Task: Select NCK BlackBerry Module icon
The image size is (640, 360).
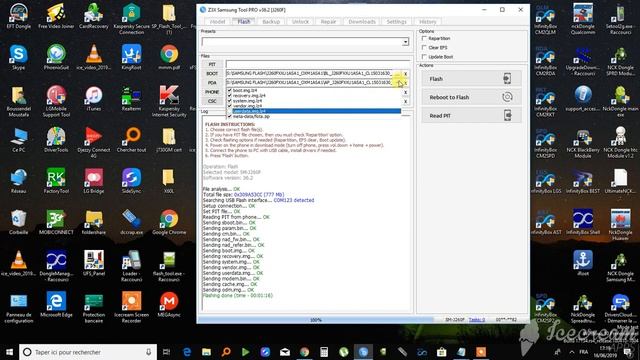Action: 583,142
